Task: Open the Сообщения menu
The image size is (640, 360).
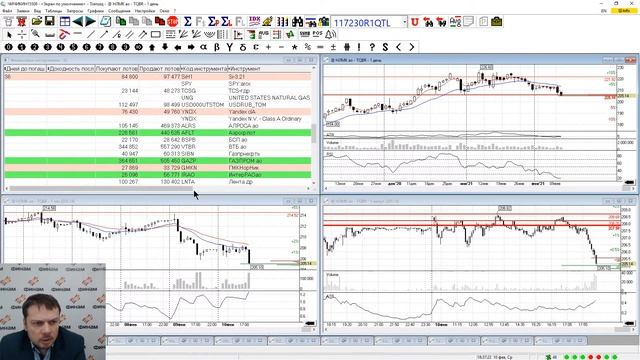Action: 119,11
